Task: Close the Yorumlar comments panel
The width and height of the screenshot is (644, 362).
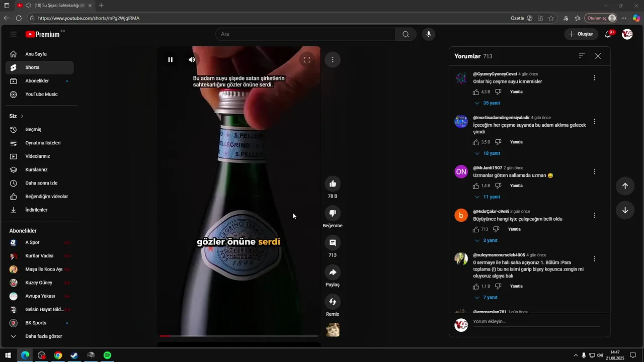Action: click(598, 56)
